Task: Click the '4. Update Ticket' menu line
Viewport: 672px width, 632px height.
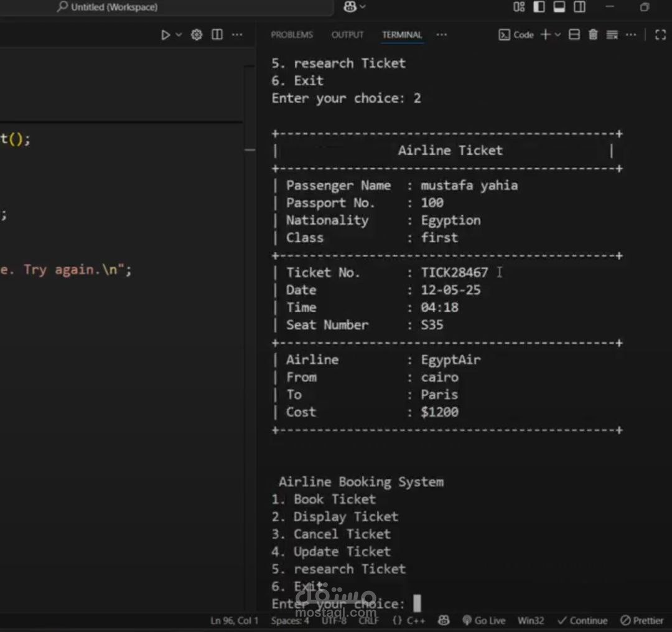Action: click(331, 552)
